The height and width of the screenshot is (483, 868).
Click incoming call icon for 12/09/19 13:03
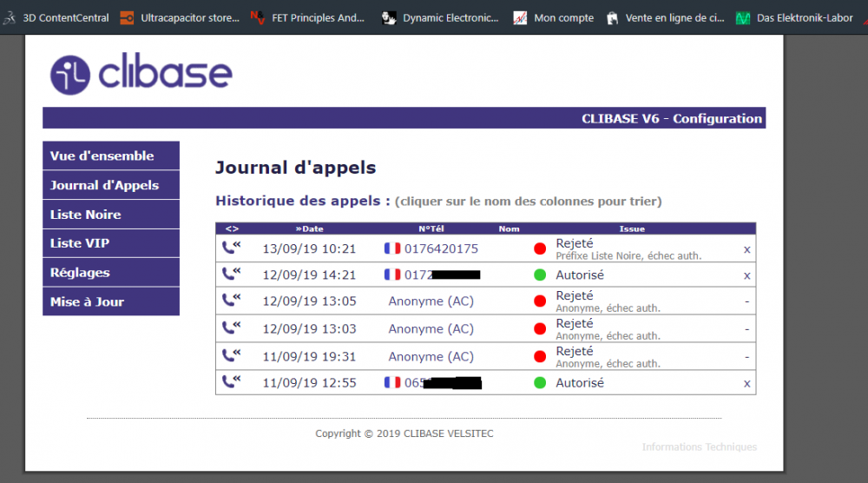232,328
